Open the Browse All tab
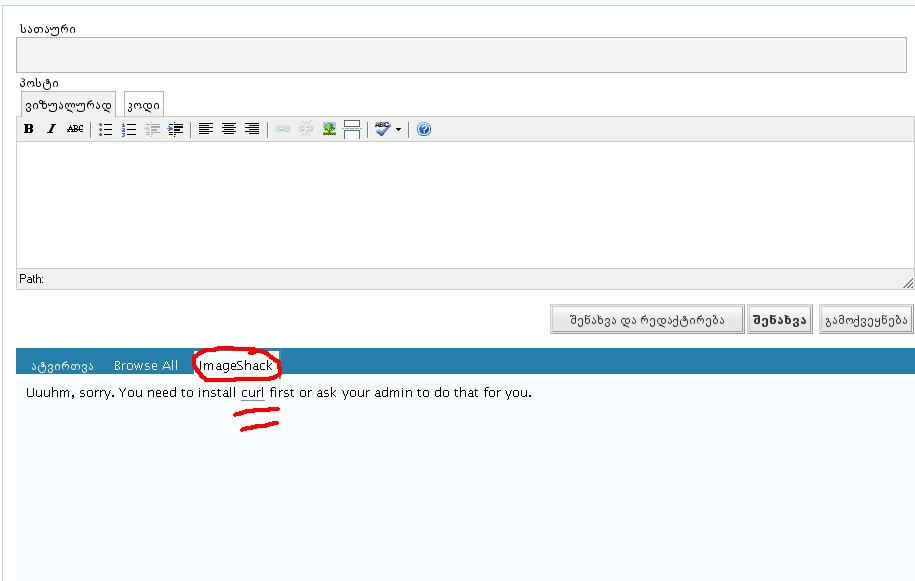 pos(146,365)
